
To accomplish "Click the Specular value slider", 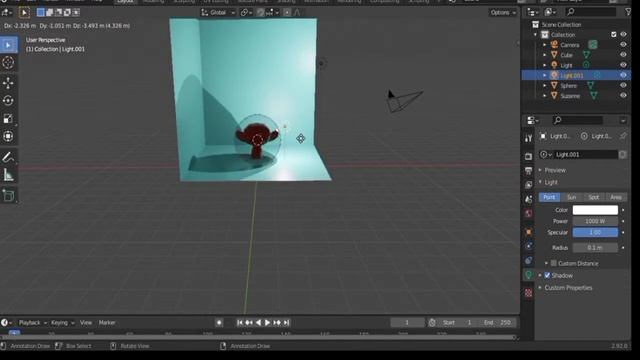I will click(595, 232).
